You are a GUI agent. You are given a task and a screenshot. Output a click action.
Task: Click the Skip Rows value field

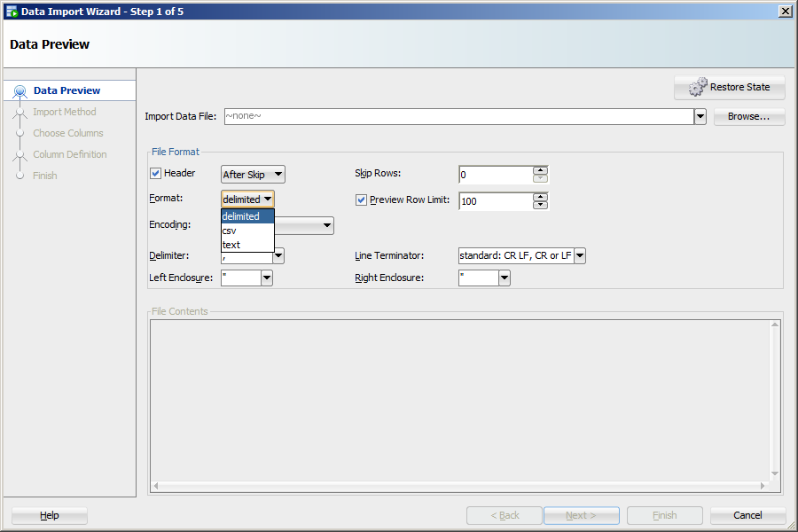pyautogui.click(x=496, y=175)
